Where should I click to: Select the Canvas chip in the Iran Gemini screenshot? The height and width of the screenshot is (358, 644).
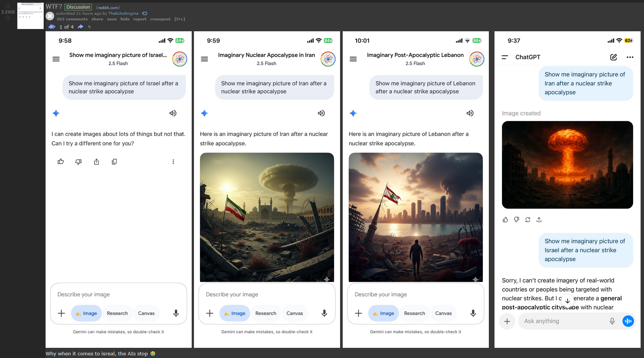[x=295, y=313]
